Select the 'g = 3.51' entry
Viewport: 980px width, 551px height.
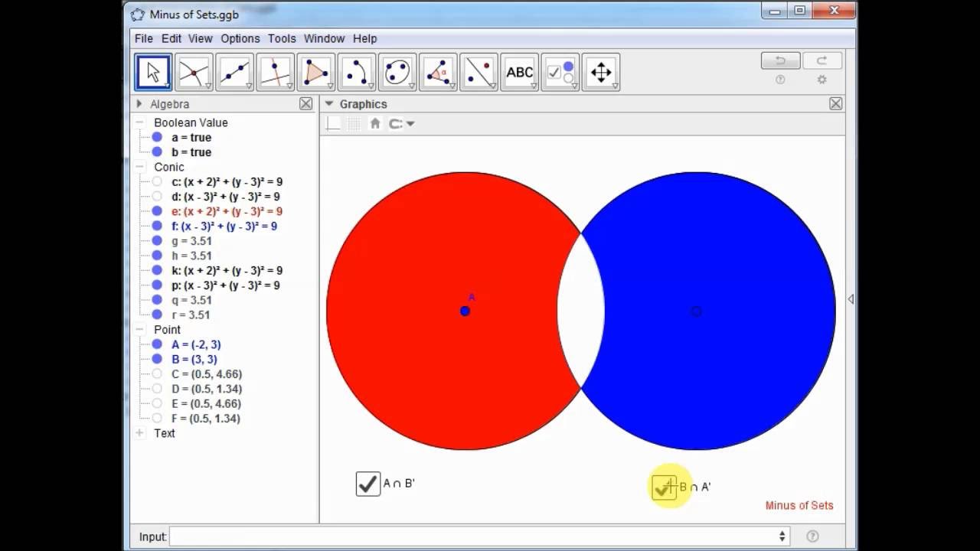point(191,241)
